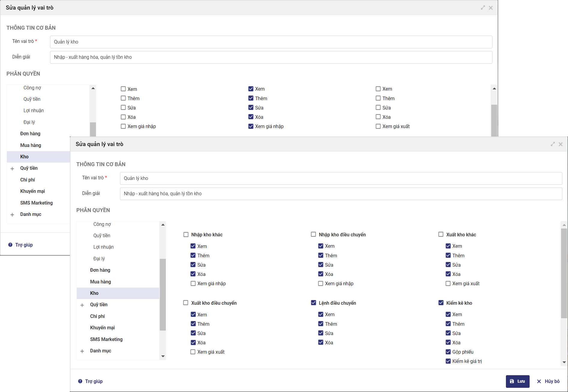
Task: Click the expand icon of the front dialog
Action: [553, 144]
